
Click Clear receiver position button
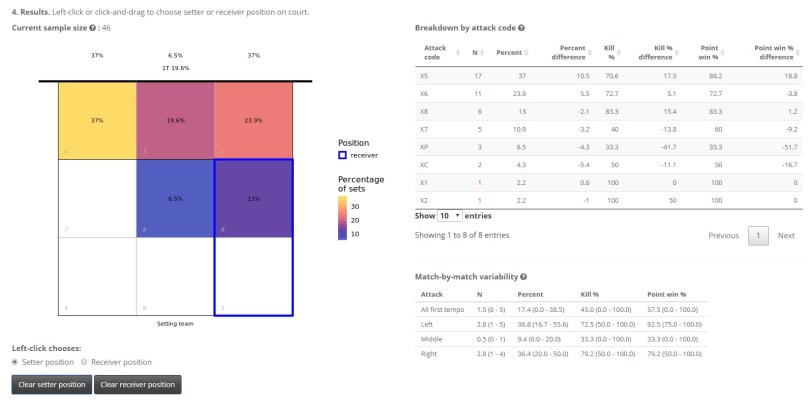tap(137, 384)
